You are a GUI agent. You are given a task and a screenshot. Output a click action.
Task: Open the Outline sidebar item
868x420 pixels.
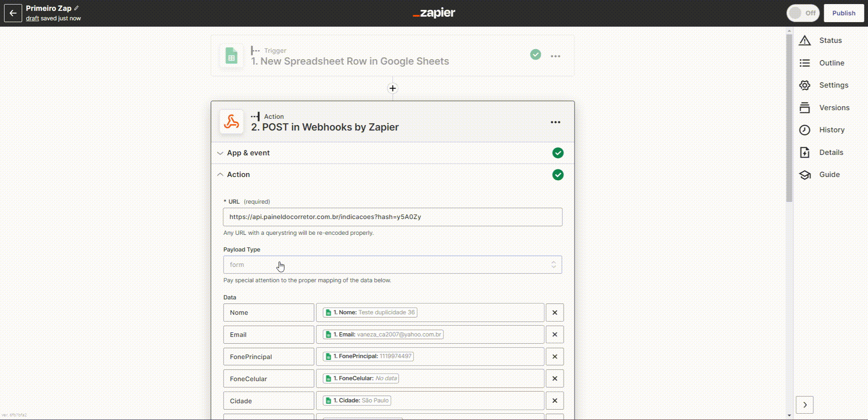point(831,63)
